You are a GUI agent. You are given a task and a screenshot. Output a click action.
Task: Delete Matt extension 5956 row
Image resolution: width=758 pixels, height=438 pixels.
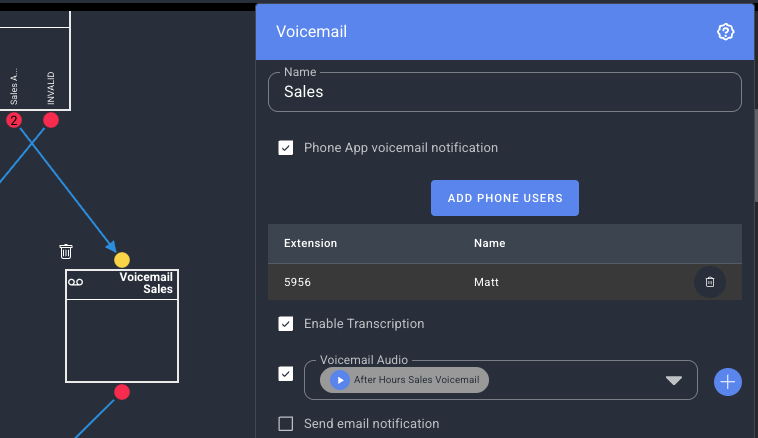tap(709, 282)
